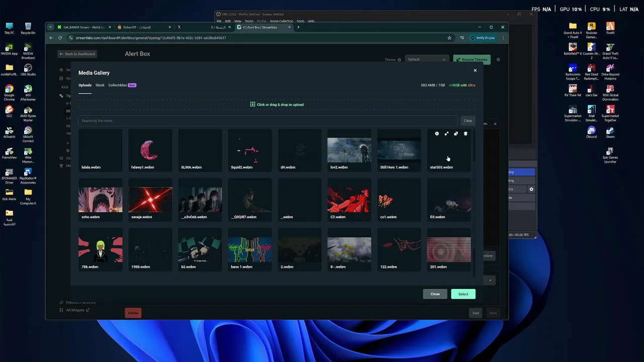Open the Rockstar Games desktop shortcut
Screen dimensions: 644x362
click(x=591, y=30)
